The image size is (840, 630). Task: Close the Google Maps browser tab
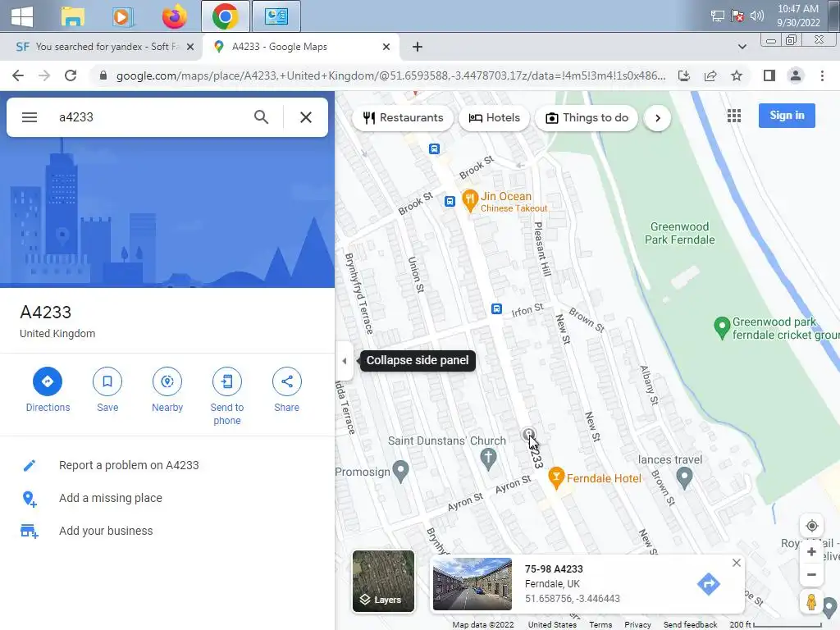click(x=386, y=47)
